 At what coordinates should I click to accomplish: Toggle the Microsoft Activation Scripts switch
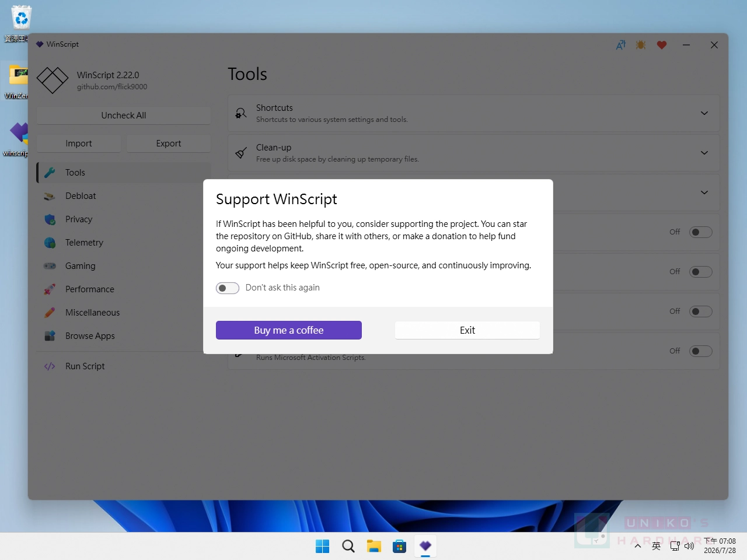click(x=701, y=351)
